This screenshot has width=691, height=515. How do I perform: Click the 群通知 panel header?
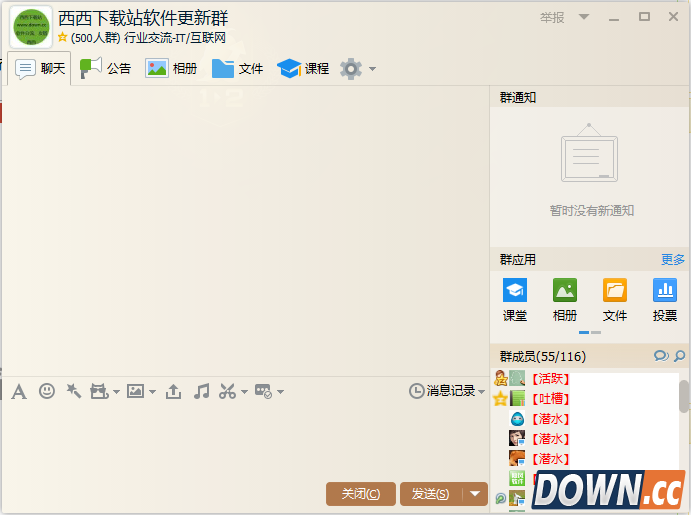(x=589, y=97)
